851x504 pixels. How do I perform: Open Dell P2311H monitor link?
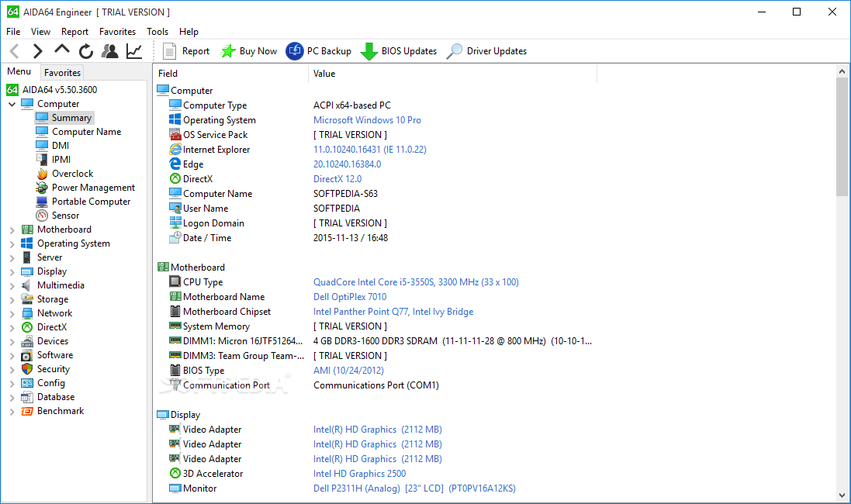[414, 488]
